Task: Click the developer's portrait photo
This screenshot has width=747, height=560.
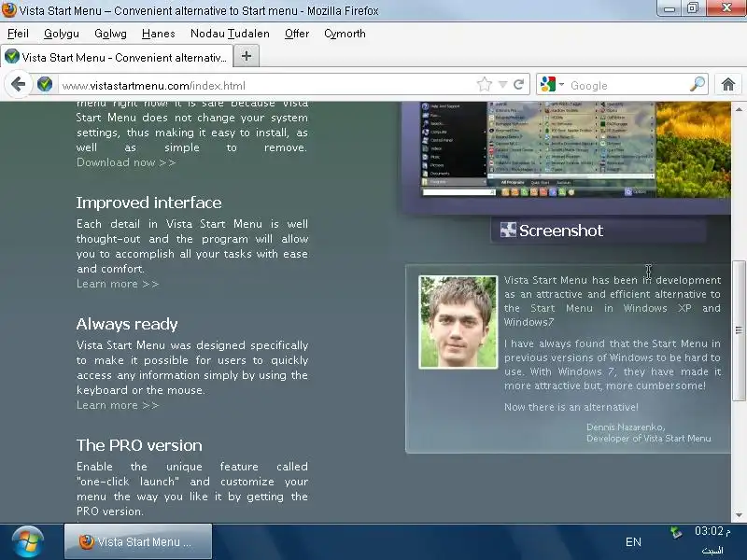Action: (458, 322)
